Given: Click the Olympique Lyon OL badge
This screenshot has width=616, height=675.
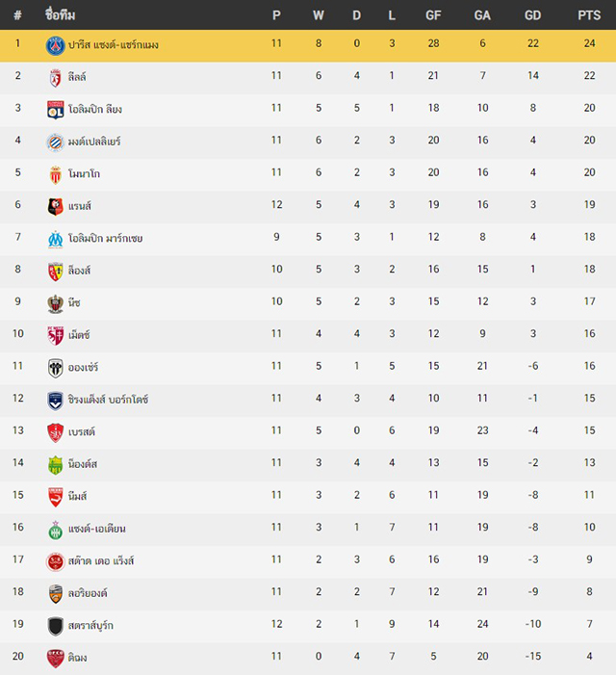Looking at the screenshot, I should coord(56,110).
